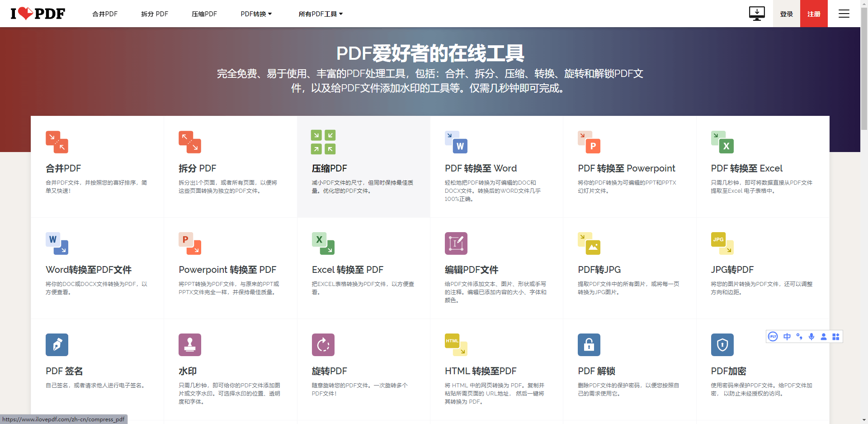Image resolution: width=868 pixels, height=424 pixels.
Task: Click the desktop app download icon
Action: click(757, 14)
